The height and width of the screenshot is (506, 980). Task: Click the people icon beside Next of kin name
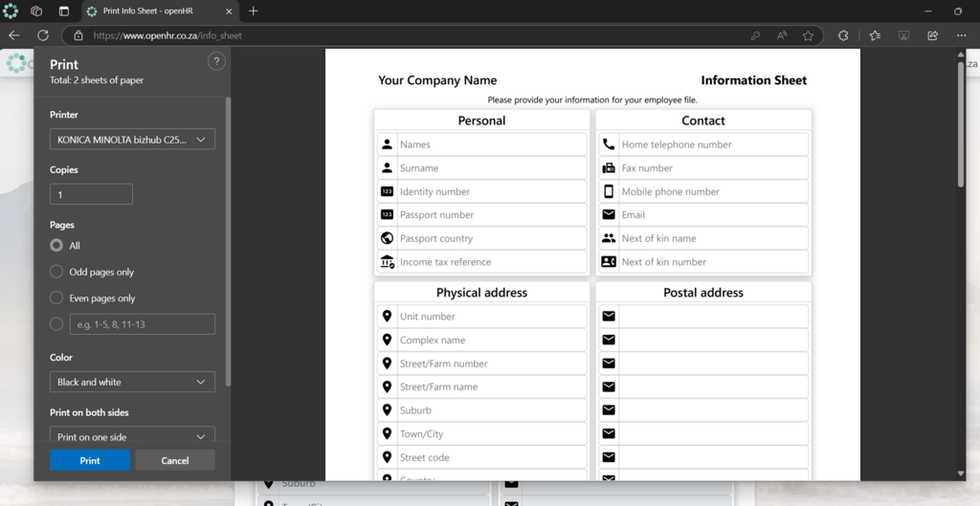coord(608,238)
